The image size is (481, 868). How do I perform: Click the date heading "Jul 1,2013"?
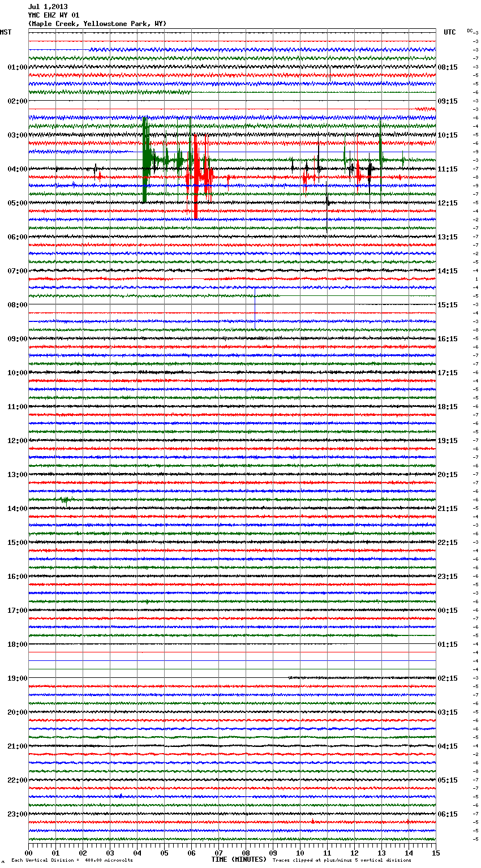pyautogui.click(x=48, y=7)
